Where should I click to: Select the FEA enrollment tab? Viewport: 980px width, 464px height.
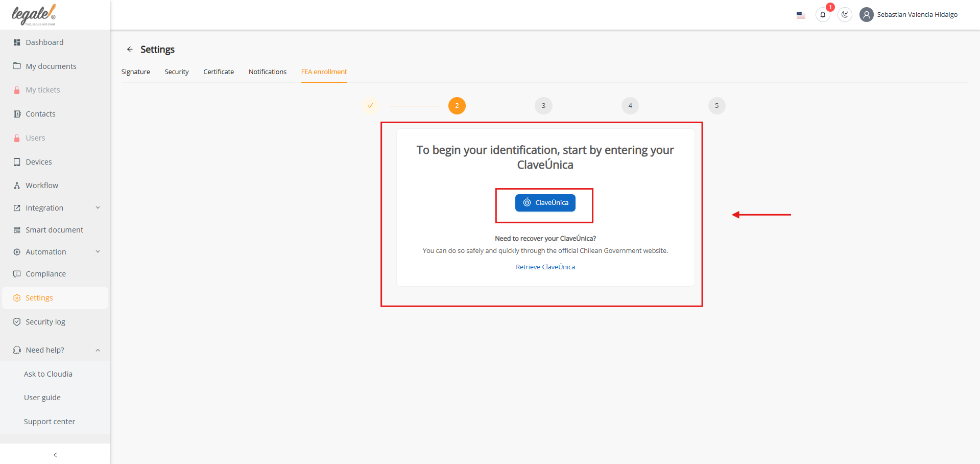(324, 72)
